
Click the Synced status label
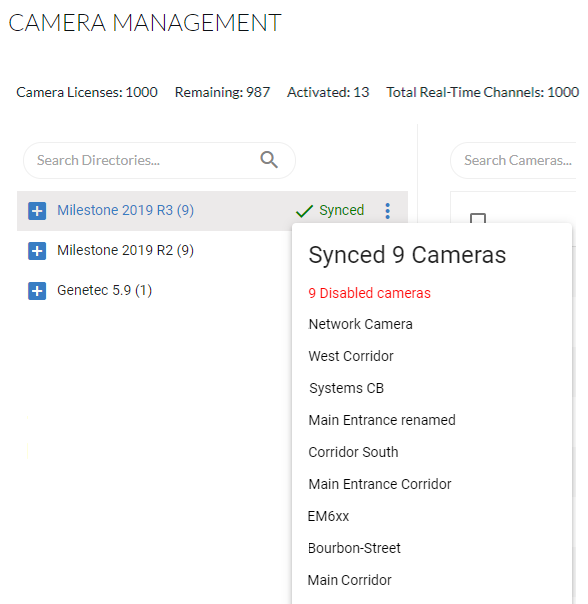click(x=341, y=210)
